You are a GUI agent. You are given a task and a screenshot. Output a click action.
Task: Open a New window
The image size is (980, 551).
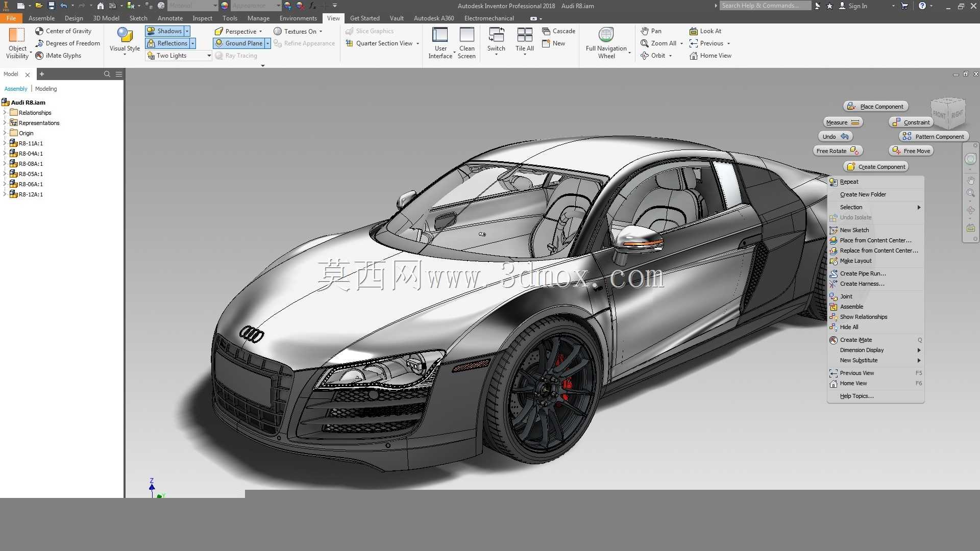click(x=554, y=43)
